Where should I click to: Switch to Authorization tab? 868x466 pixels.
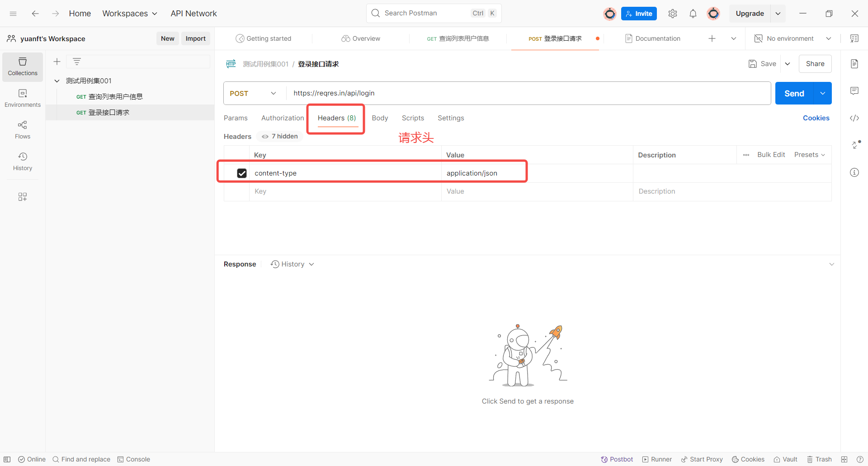pos(283,118)
